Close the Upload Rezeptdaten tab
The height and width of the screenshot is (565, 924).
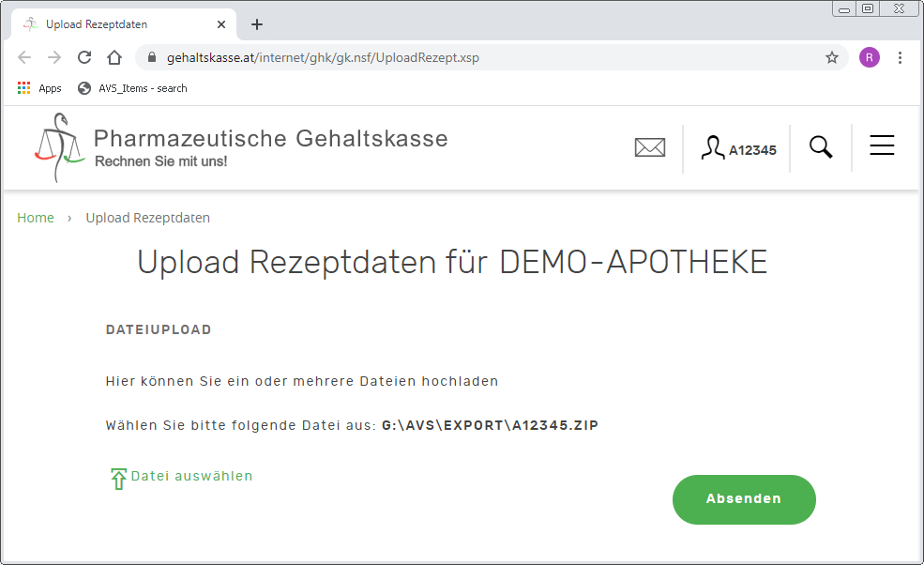pos(221,24)
